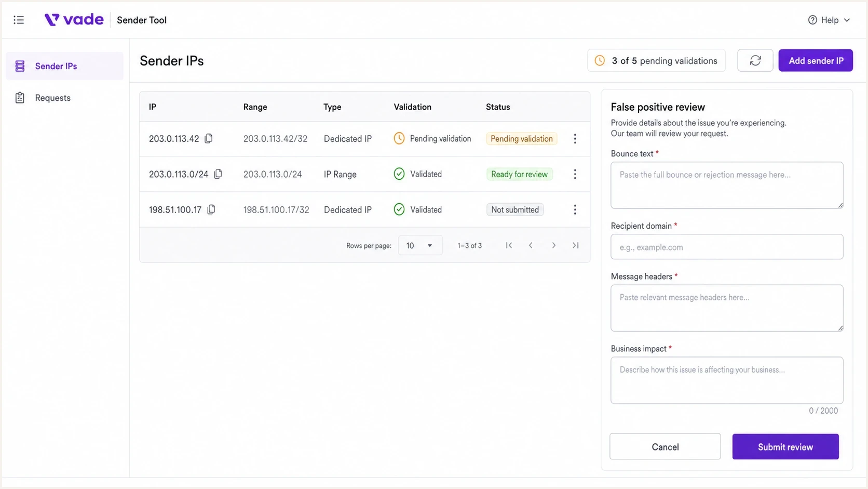
Task: Click the Validation column header
Action: (x=412, y=107)
